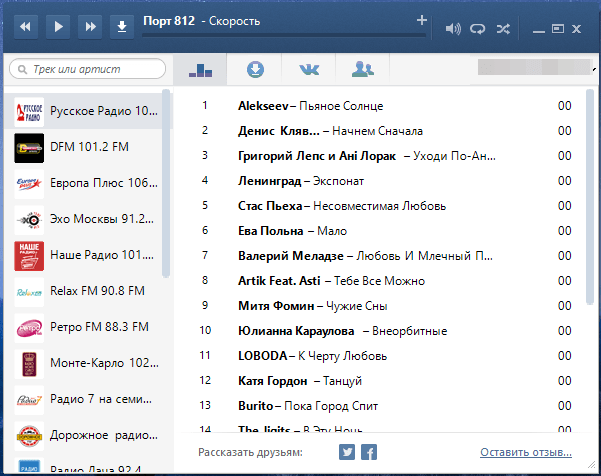The width and height of the screenshot is (601, 476).
Task: Select Ретро FM 88.3 FM station
Action: point(84,328)
